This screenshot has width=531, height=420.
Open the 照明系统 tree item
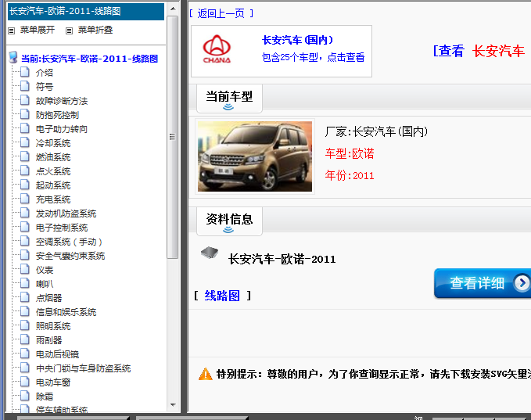53,326
